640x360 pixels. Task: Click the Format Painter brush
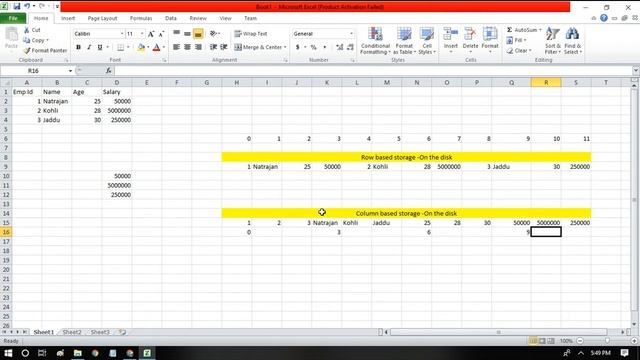(27, 51)
